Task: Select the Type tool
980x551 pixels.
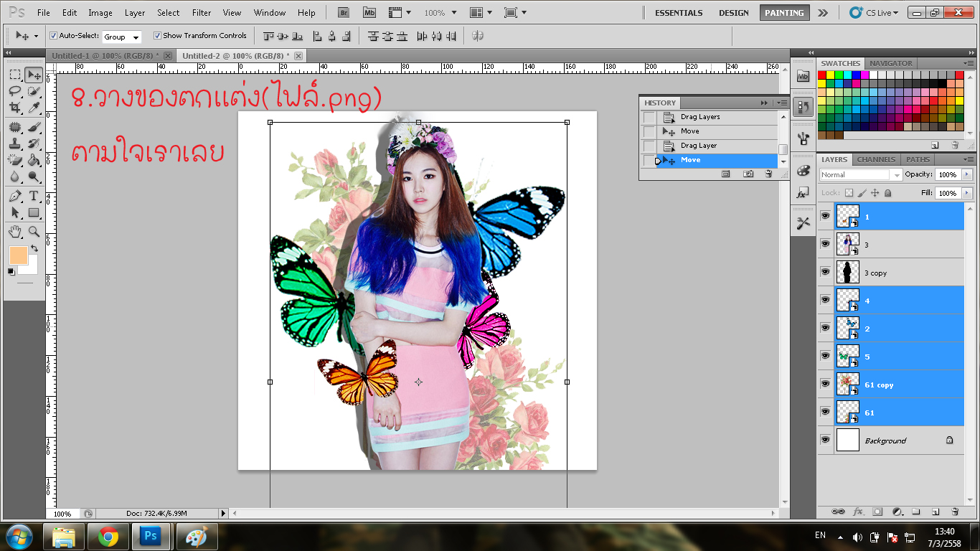Action: click(x=34, y=196)
